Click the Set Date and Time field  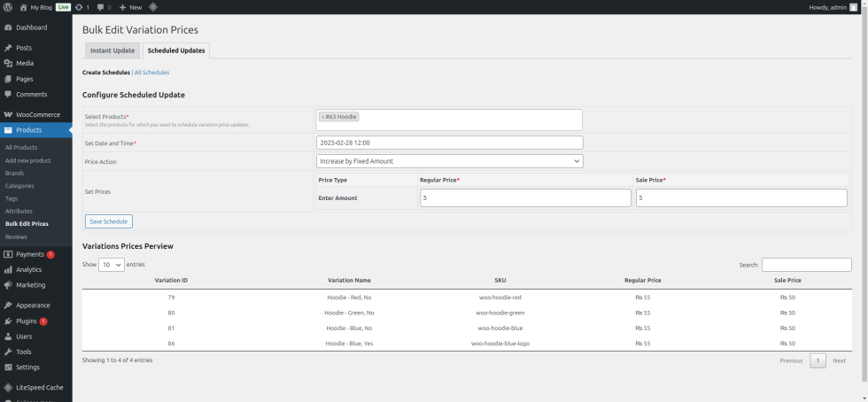pyautogui.click(x=449, y=143)
